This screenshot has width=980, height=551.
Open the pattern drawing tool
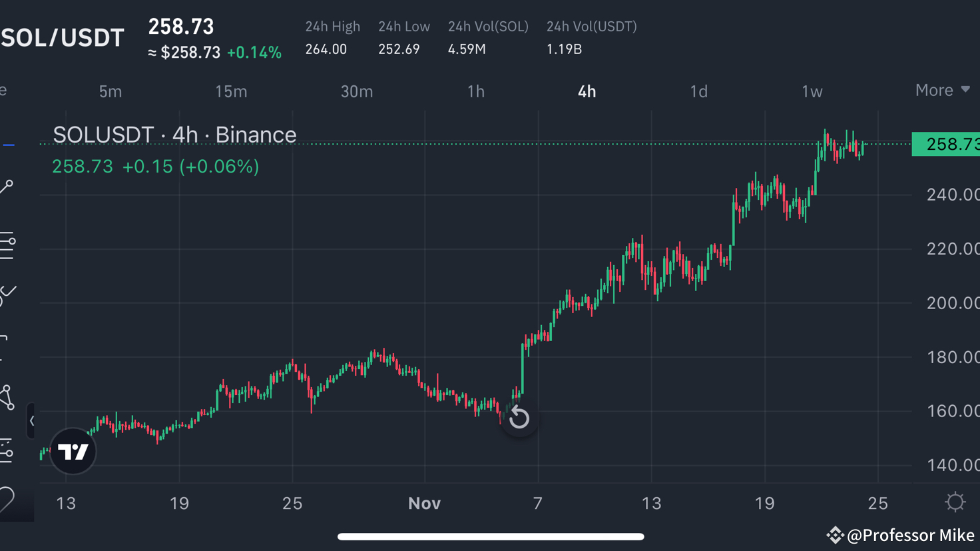pyautogui.click(x=7, y=398)
